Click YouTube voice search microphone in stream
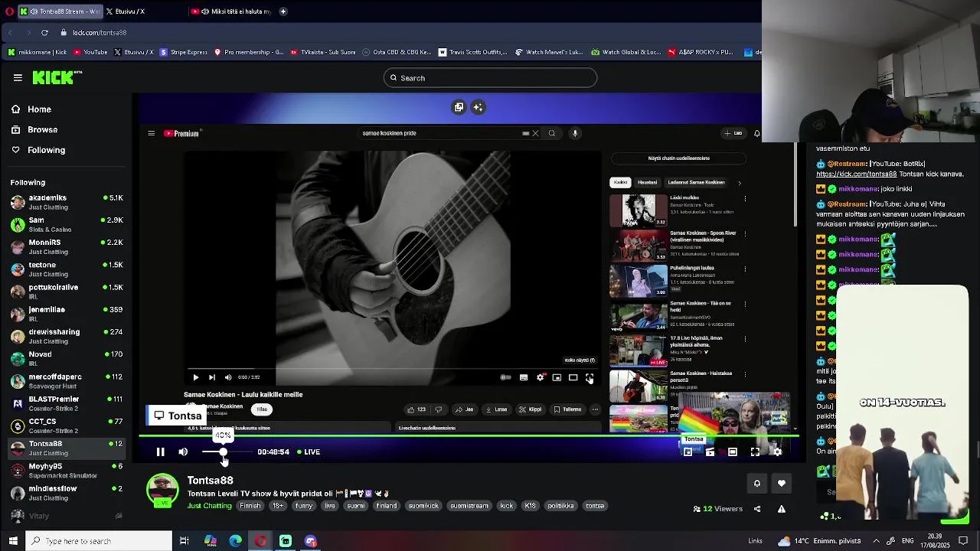The width and height of the screenshot is (980, 551). coord(575,133)
